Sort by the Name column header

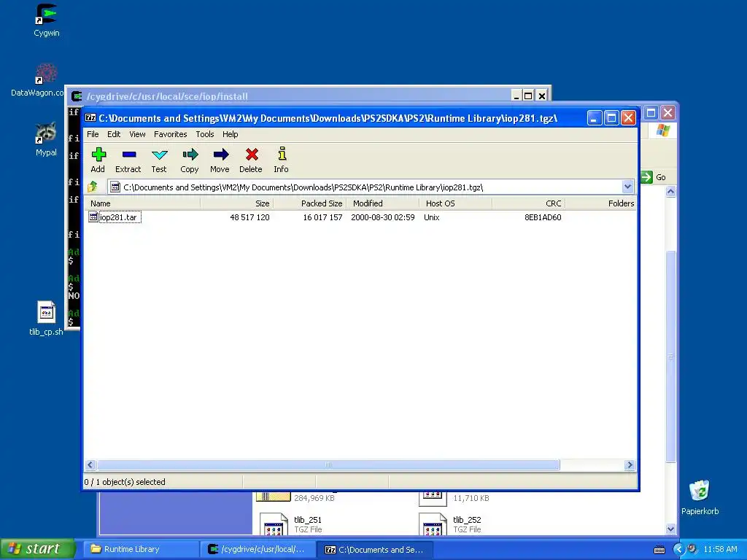[x=142, y=203]
